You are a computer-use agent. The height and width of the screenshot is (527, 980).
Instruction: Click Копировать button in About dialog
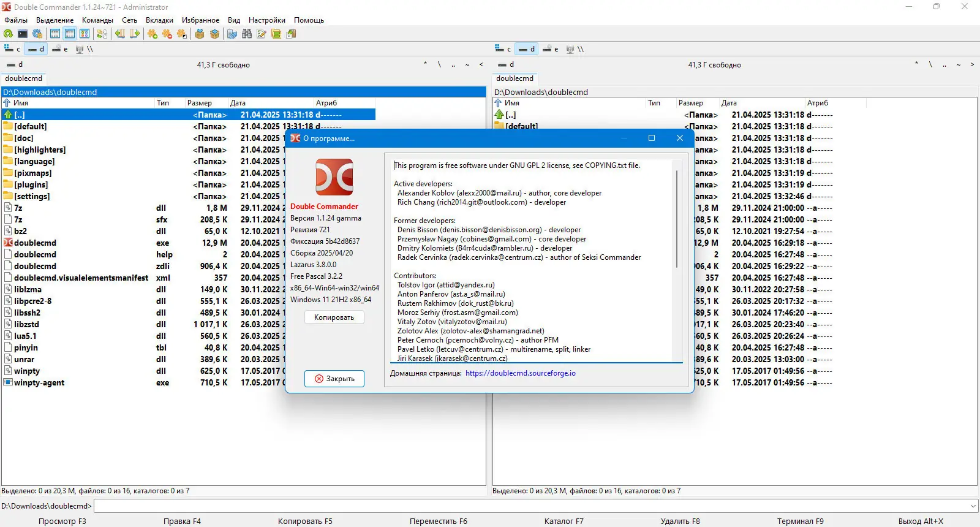(334, 317)
